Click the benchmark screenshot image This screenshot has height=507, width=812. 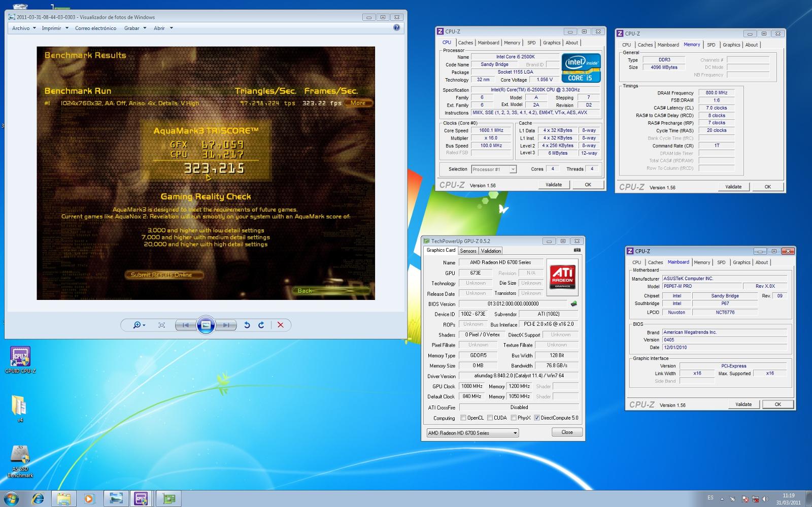206,173
